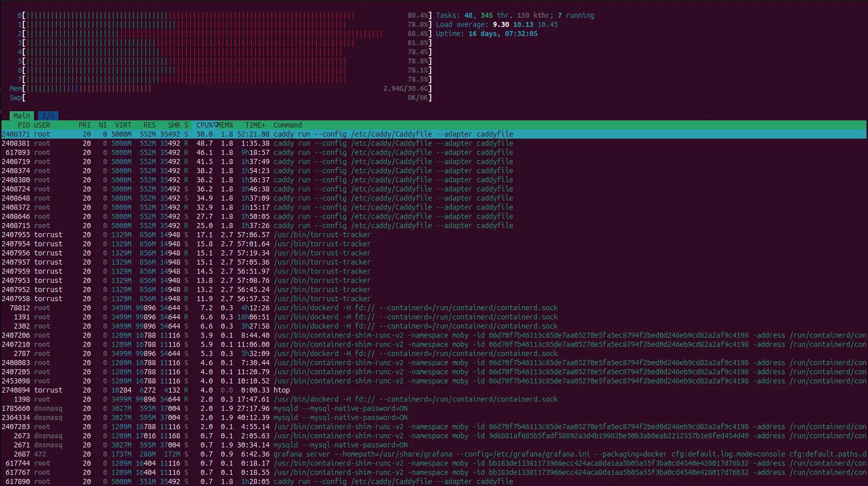Select torrust-tracker row PID 2407955
Screen dimensions: 868x486
click(x=434, y=235)
